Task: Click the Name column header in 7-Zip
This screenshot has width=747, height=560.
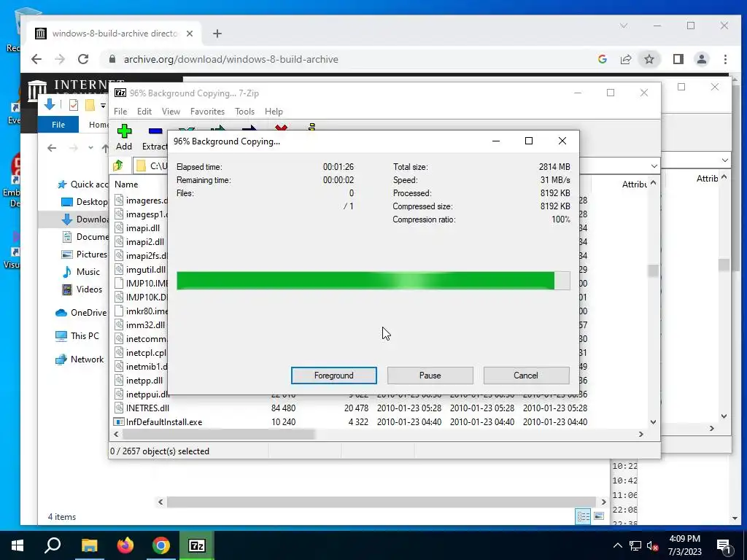Action: pyautogui.click(x=126, y=184)
